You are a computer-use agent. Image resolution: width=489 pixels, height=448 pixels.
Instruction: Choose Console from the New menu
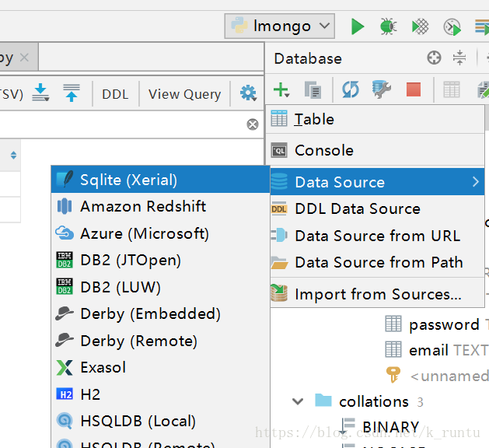coord(375,150)
